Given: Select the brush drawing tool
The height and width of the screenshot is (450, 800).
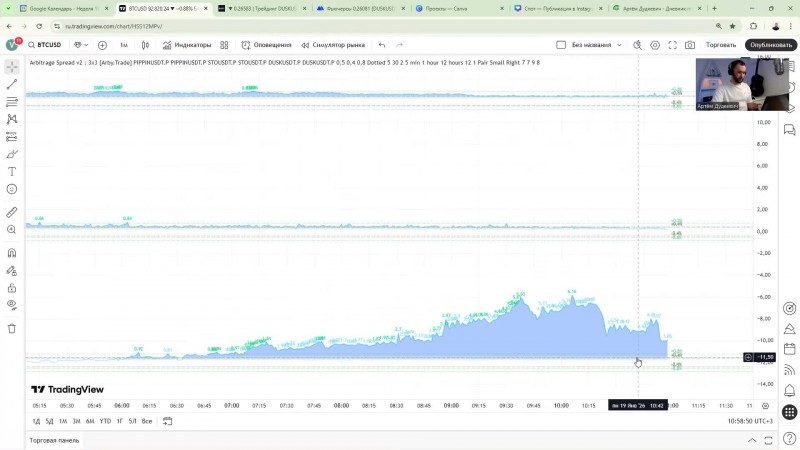Looking at the screenshot, I should (x=12, y=154).
